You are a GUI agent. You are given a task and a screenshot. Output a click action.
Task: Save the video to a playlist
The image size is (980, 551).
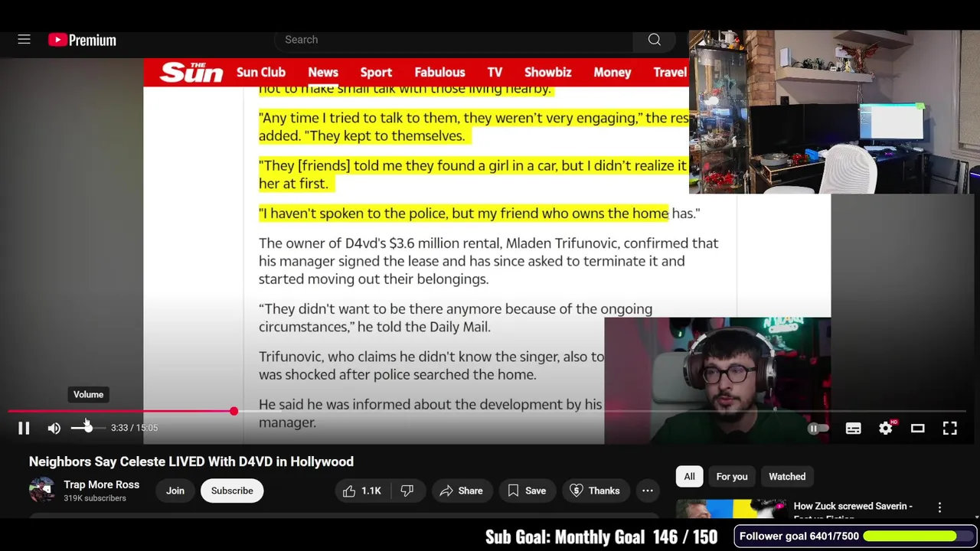(526, 491)
